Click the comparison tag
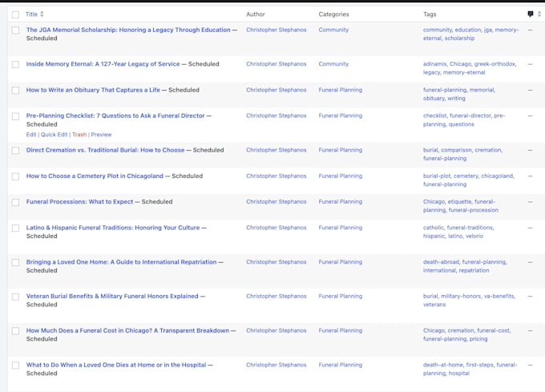This screenshot has height=392, width=545. pos(456,150)
